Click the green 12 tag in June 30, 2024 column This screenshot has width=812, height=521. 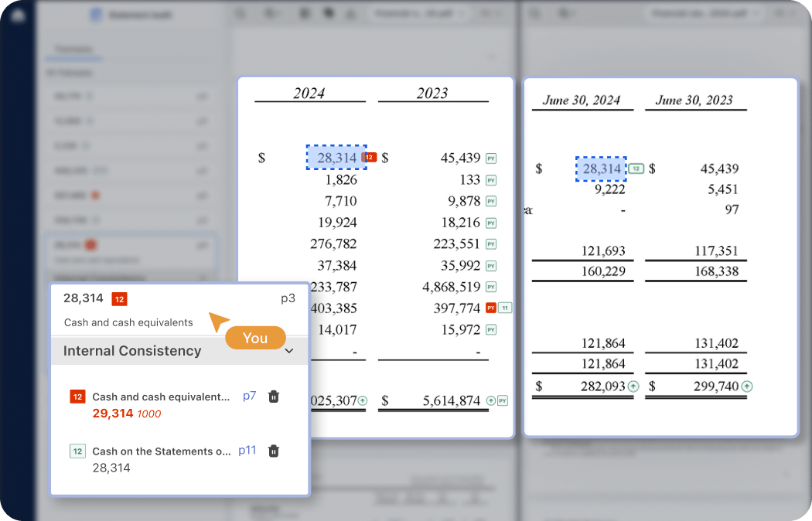pos(636,168)
